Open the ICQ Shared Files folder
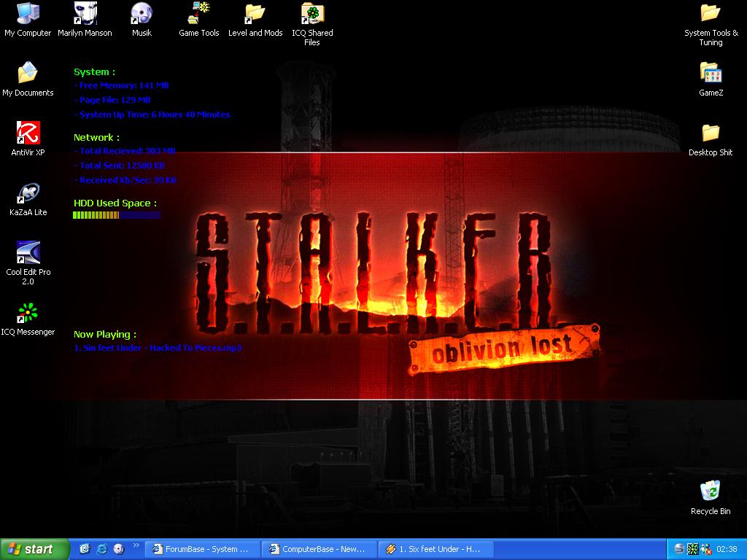747x560 pixels. (x=312, y=24)
